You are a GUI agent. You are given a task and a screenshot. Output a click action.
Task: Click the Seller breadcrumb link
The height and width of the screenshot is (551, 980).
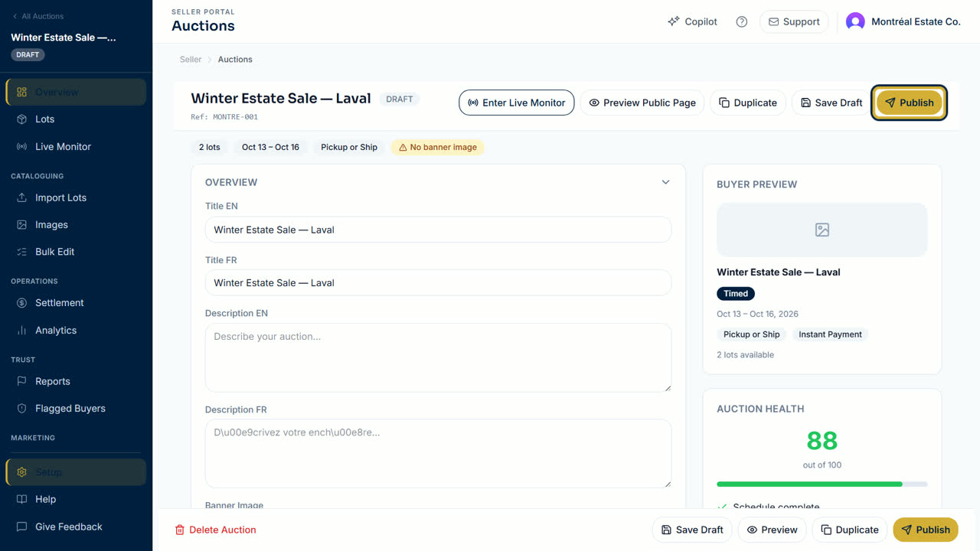[x=191, y=59]
